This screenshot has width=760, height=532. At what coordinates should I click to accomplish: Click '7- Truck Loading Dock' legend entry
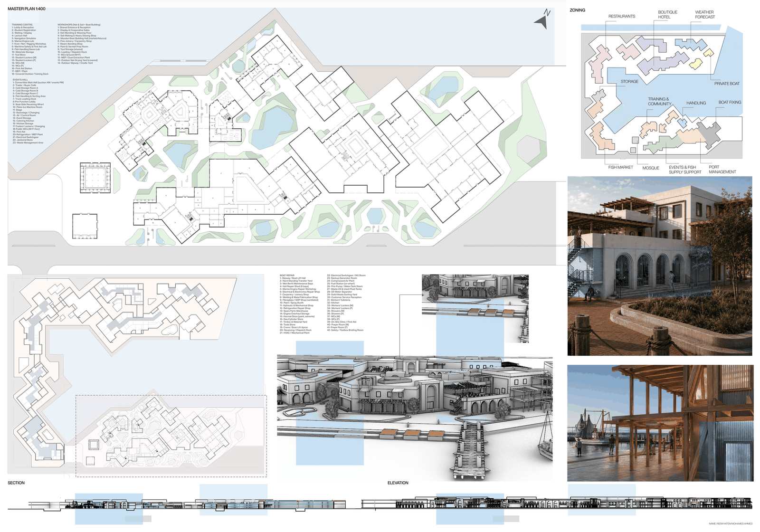(24, 99)
